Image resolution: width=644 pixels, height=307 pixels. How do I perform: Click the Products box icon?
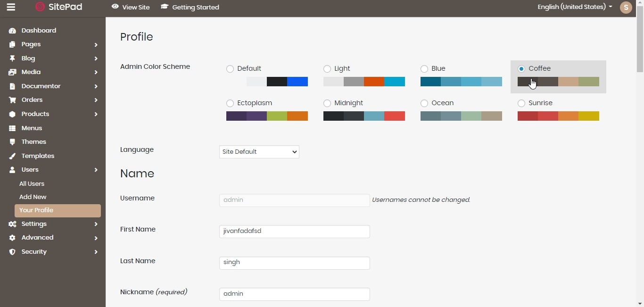pyautogui.click(x=12, y=114)
